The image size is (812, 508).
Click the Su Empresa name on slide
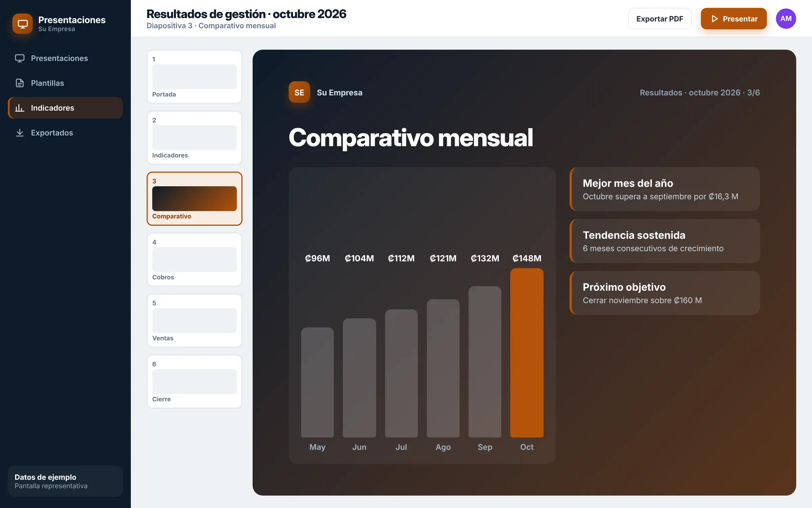pyautogui.click(x=339, y=92)
